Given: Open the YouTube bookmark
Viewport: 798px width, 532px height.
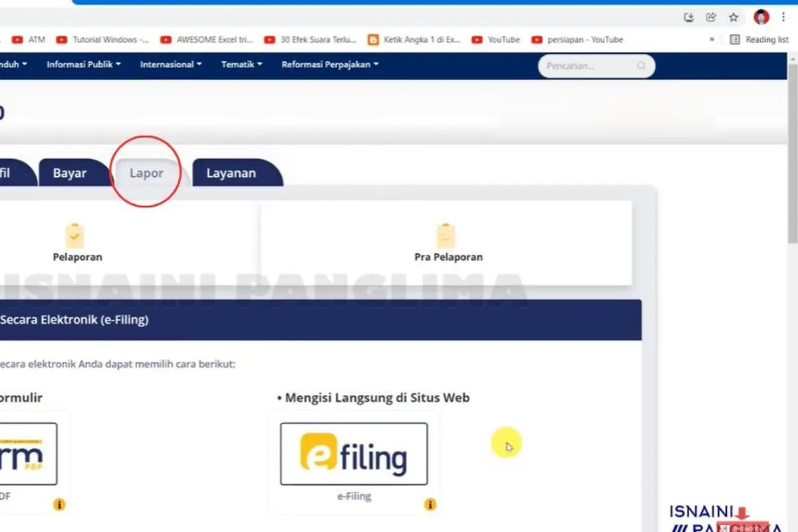Looking at the screenshot, I should click(496, 40).
